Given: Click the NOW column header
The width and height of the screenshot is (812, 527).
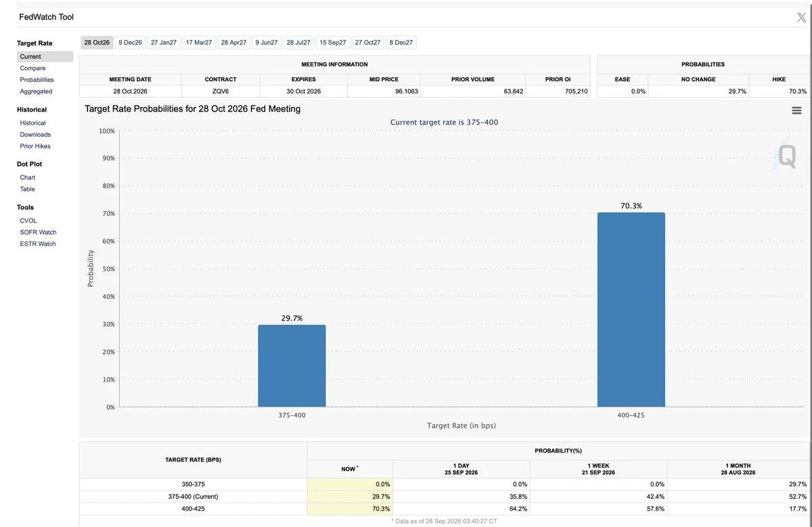Looking at the screenshot, I should pos(350,469).
